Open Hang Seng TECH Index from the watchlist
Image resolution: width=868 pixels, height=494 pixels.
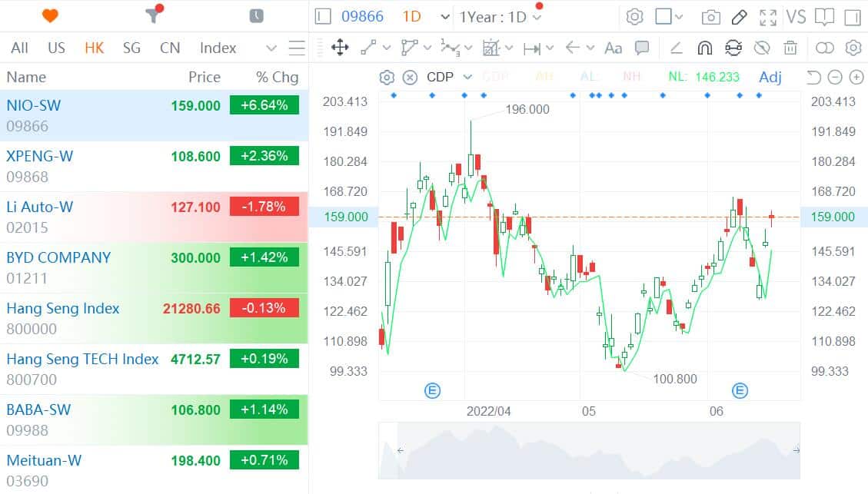81,359
